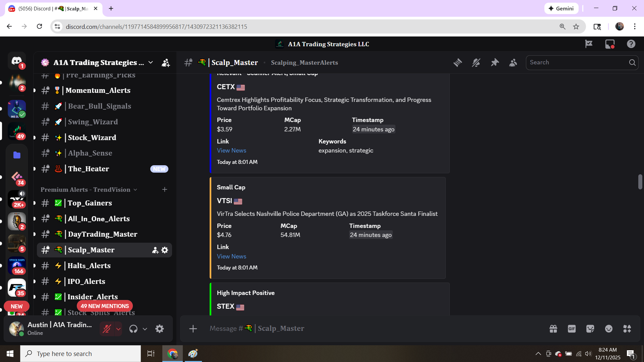Open Scalp_Master channel settings gear

click(x=165, y=250)
